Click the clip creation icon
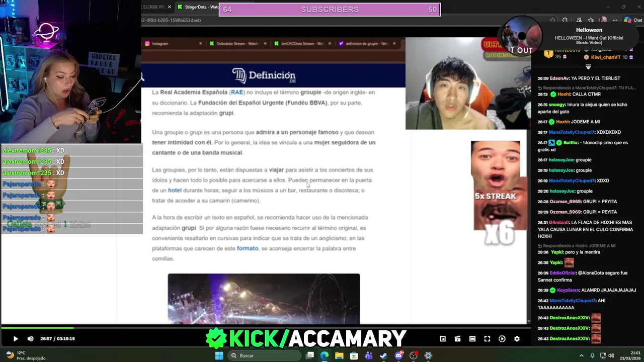Screen dimensions: 644x362 tap(457, 339)
